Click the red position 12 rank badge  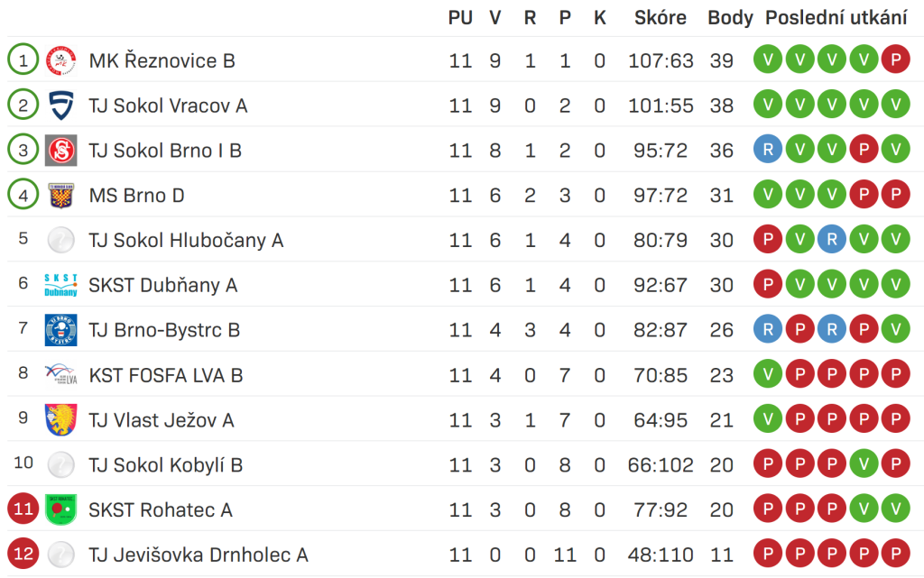pos(23,554)
